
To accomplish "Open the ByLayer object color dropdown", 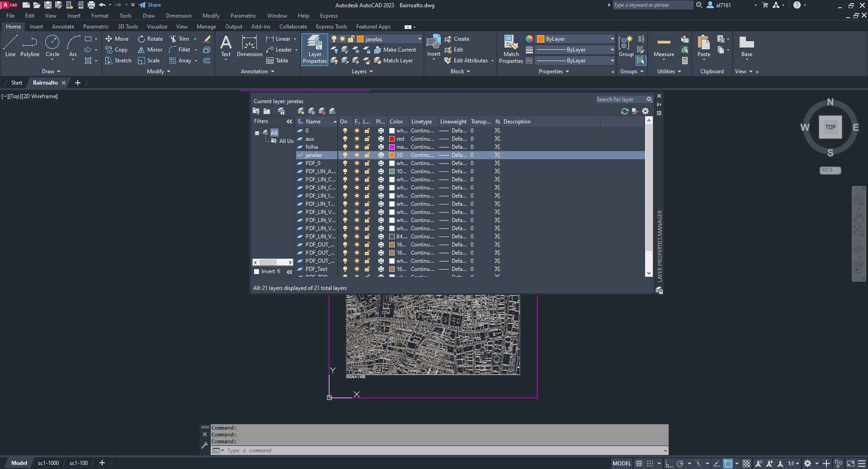I will pos(612,39).
